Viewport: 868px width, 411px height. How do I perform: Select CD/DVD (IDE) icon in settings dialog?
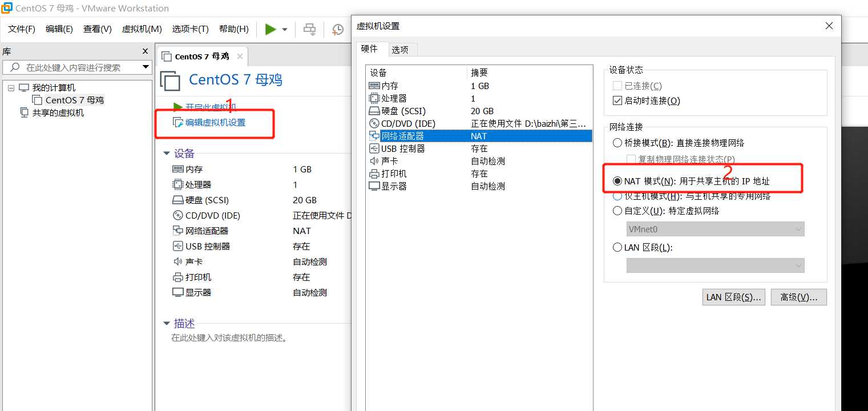(x=374, y=123)
